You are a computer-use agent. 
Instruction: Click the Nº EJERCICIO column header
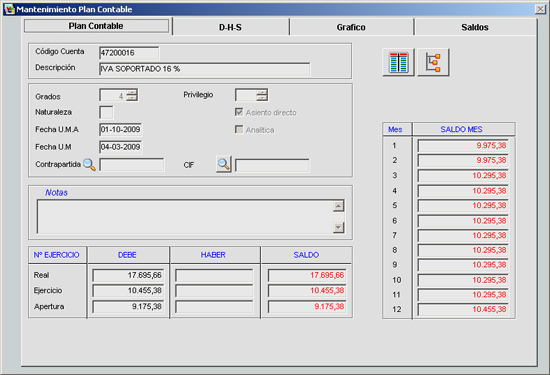pyautogui.click(x=57, y=255)
